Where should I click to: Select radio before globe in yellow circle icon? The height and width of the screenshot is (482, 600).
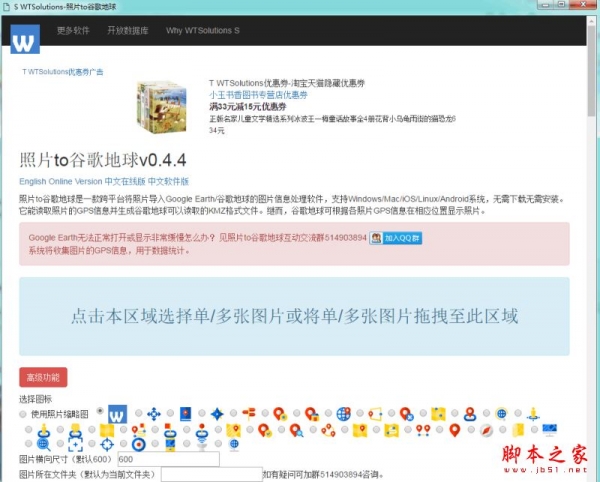[486, 413]
